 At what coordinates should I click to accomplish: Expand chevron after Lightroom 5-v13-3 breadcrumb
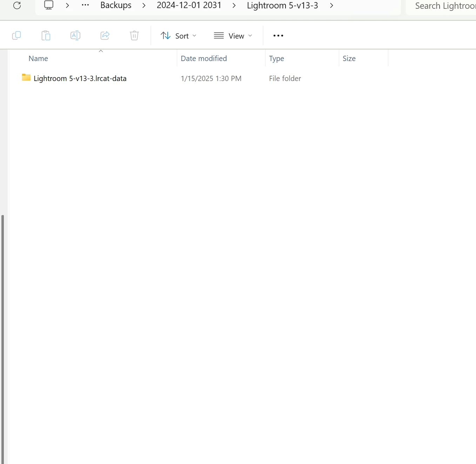pyautogui.click(x=331, y=6)
